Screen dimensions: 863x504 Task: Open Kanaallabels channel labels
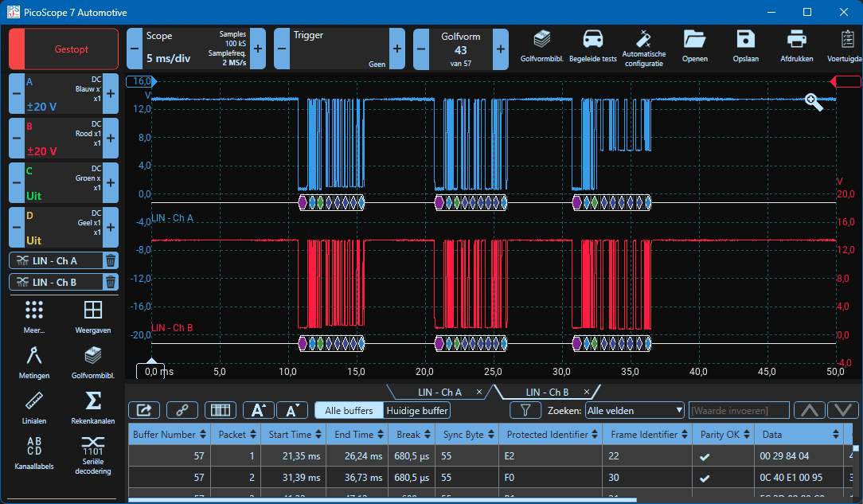click(33, 453)
